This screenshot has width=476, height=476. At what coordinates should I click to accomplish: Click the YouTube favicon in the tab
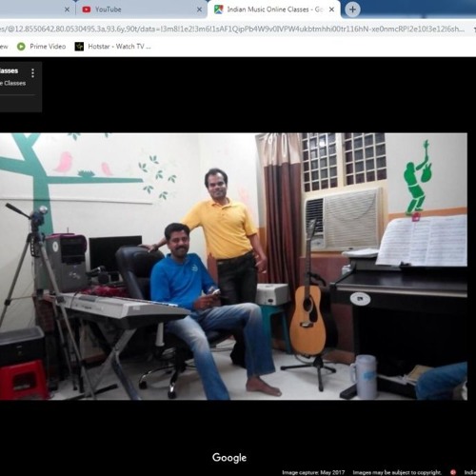click(x=87, y=10)
